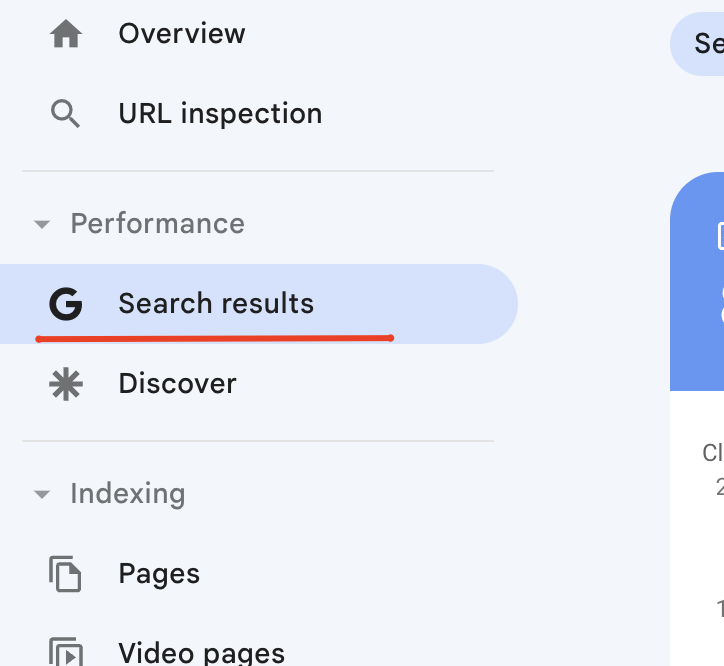Viewport: 724px width, 666px height.
Task: Click the Performance section heading
Action: (157, 224)
